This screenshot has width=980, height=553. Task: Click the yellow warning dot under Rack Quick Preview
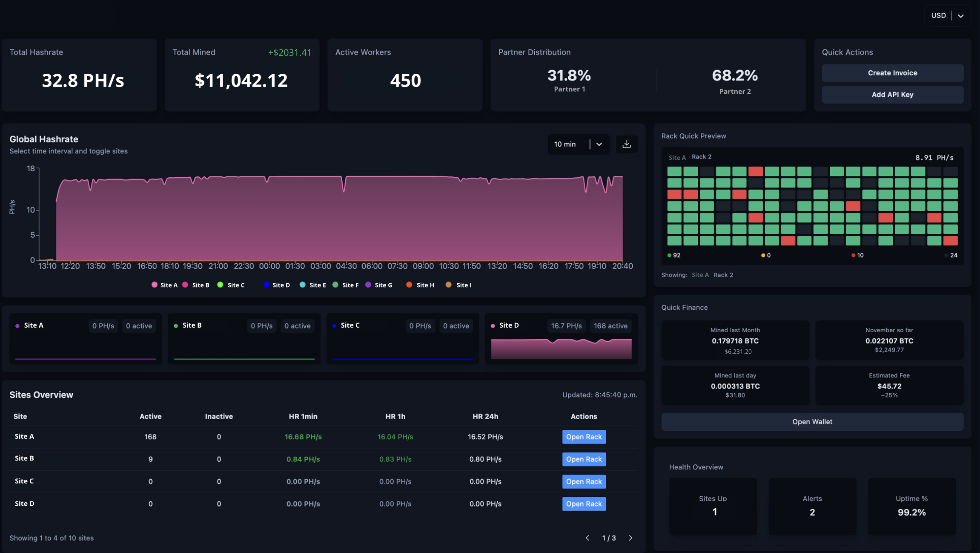coord(763,255)
